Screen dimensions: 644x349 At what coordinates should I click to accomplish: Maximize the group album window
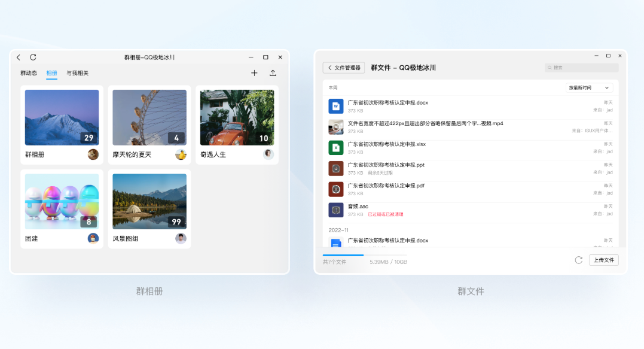click(x=265, y=57)
